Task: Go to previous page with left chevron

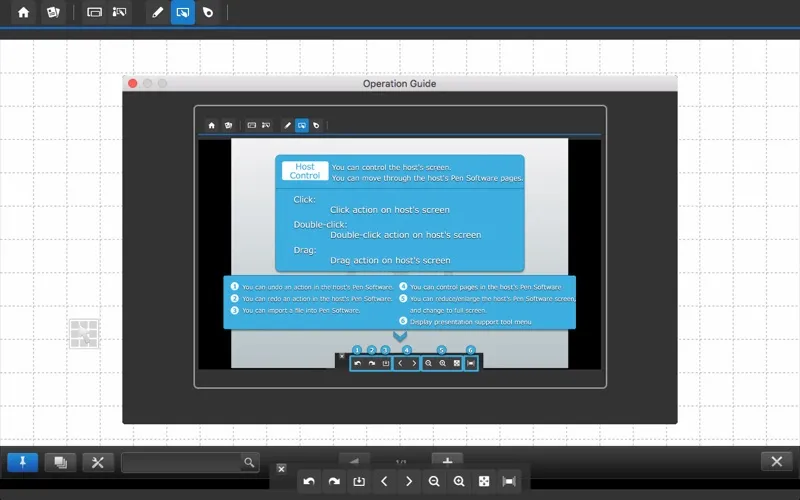Action: tap(384, 482)
